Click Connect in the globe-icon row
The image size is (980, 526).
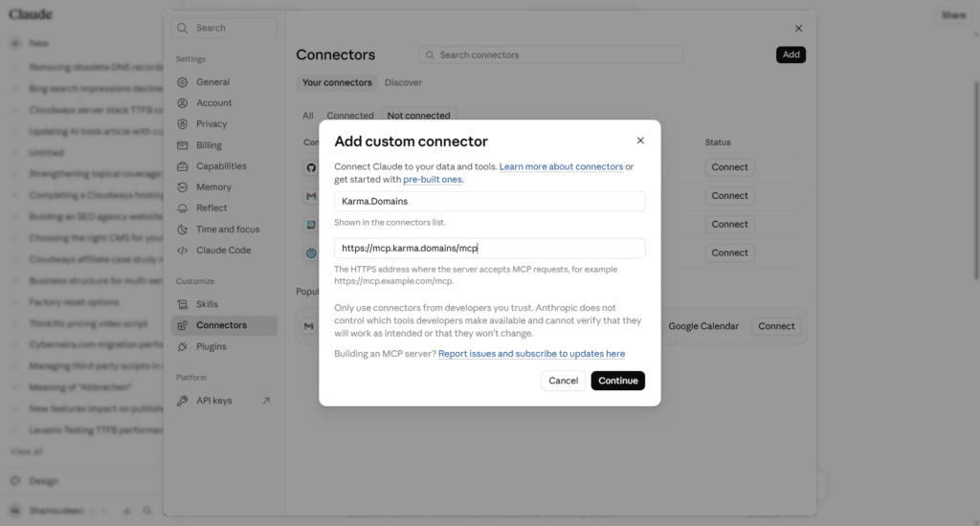tap(729, 253)
